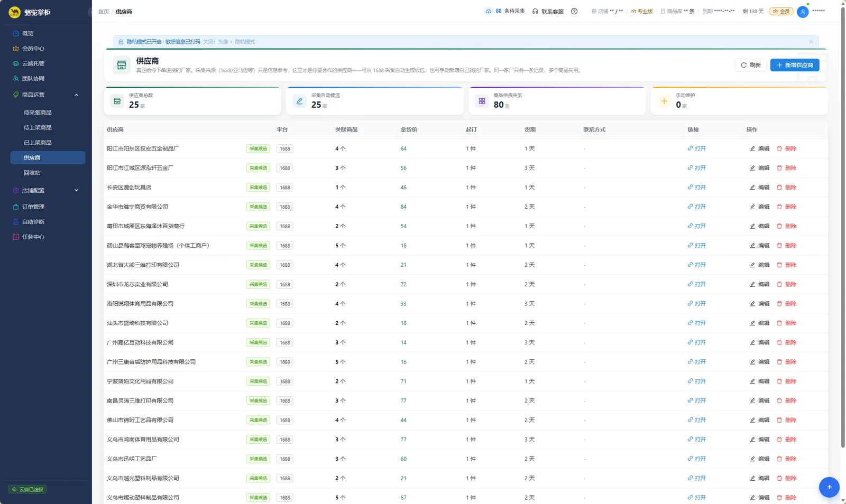The image size is (846, 504).
Task: Delete supplier 义乌市迅明工艺品厂
Action: tap(787, 459)
